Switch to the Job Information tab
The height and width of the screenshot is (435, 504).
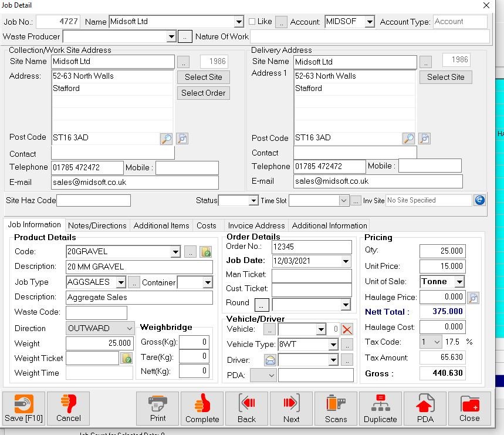[x=35, y=225]
